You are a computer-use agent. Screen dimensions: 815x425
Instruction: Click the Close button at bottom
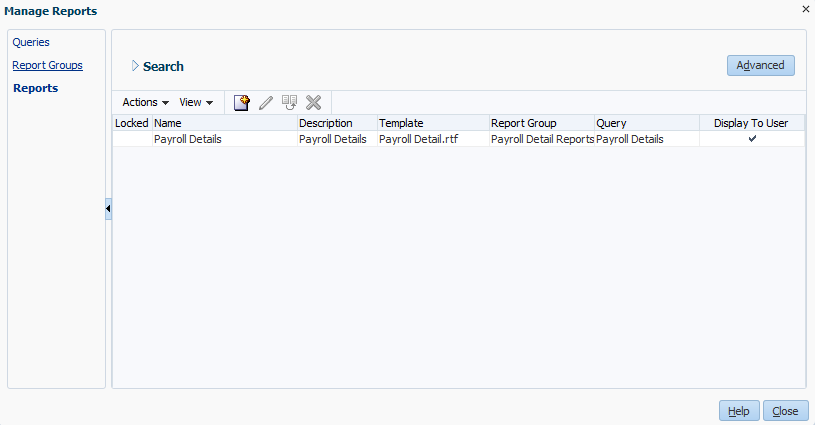coord(785,411)
